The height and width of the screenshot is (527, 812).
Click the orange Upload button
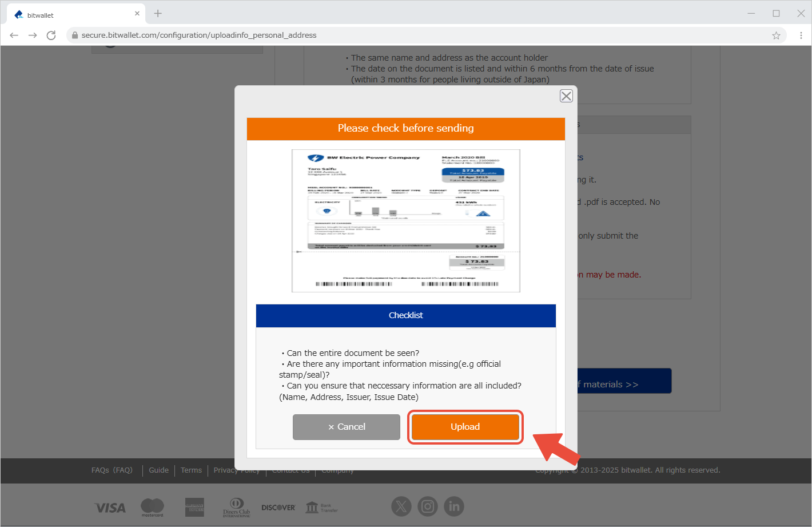click(465, 427)
